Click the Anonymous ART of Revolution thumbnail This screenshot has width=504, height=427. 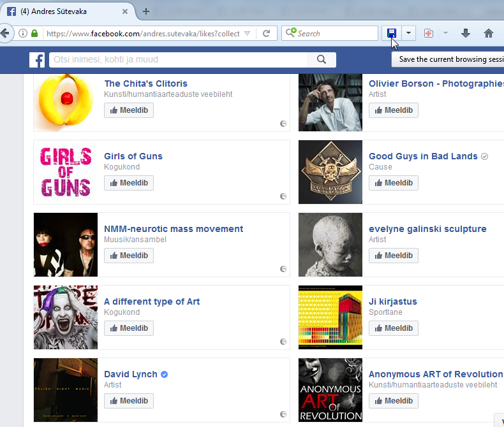coord(330,390)
